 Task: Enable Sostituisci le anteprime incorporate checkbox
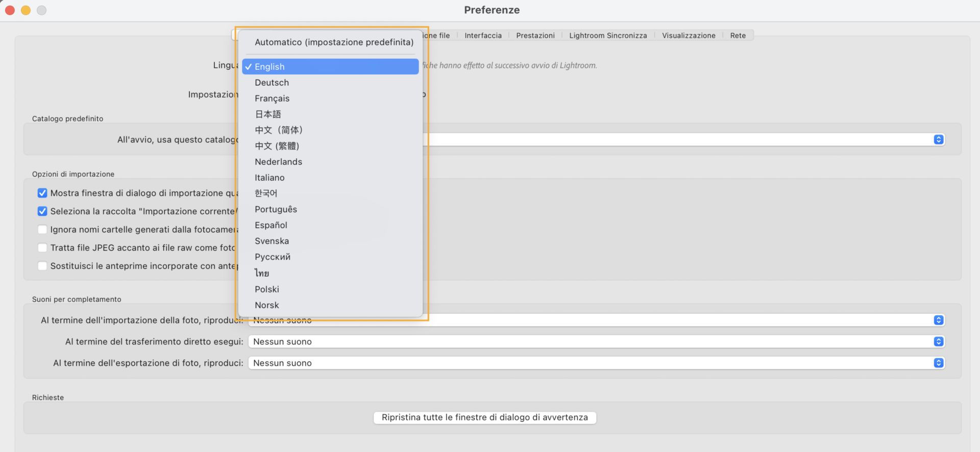42,266
